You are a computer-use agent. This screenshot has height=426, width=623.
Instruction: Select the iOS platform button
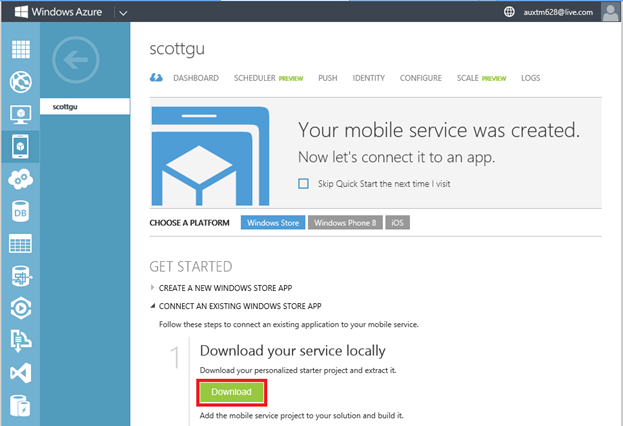[397, 222]
